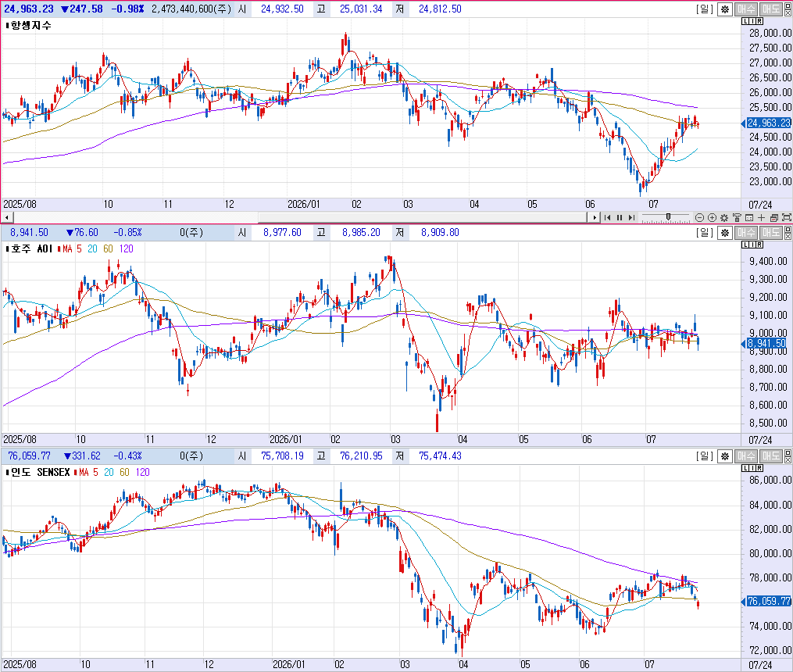
Task: Toggle the R scale button on Australia AOI chart
Action: (759, 245)
